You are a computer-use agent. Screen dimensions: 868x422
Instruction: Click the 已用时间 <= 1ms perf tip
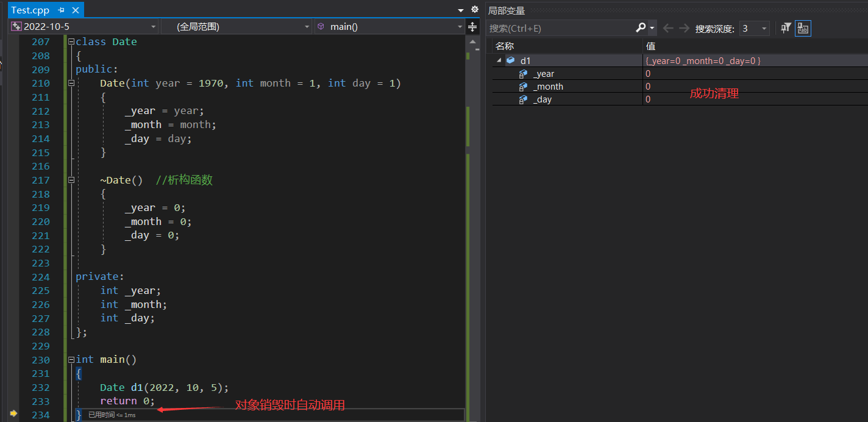112,415
